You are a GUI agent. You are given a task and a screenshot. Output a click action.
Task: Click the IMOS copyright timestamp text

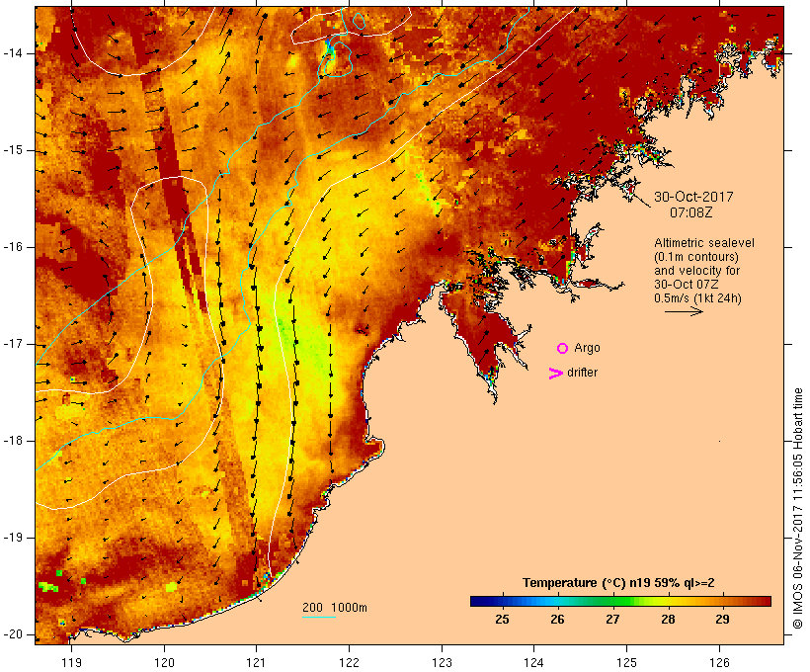tap(798, 508)
